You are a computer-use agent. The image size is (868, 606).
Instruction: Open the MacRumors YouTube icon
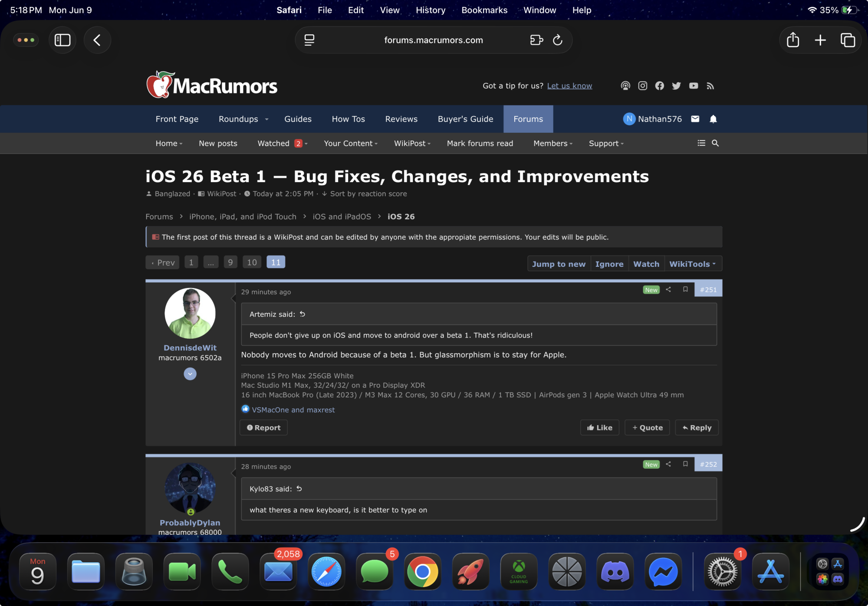(694, 86)
